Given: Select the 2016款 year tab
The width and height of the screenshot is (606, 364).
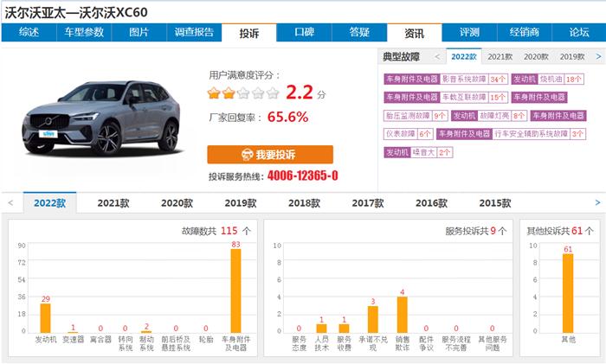Looking at the screenshot, I should pyautogui.click(x=431, y=203).
